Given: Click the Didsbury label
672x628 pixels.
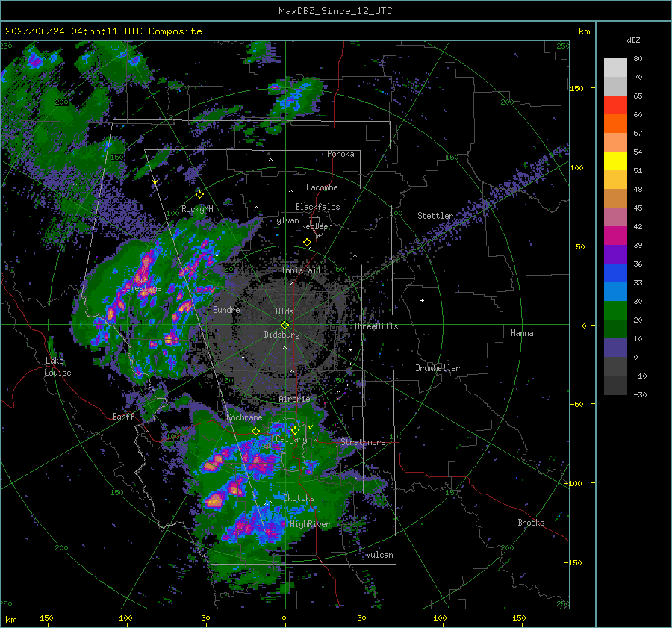Looking at the screenshot, I should pos(281,335).
